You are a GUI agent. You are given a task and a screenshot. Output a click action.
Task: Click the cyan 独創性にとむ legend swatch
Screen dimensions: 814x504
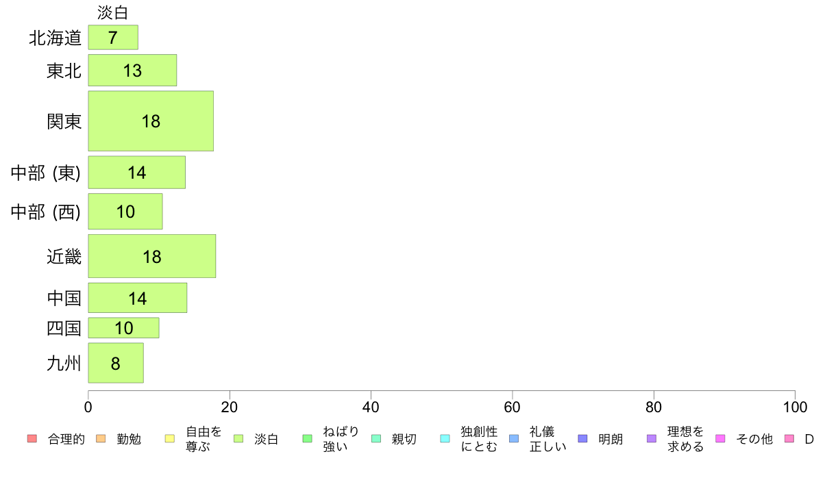point(445,438)
